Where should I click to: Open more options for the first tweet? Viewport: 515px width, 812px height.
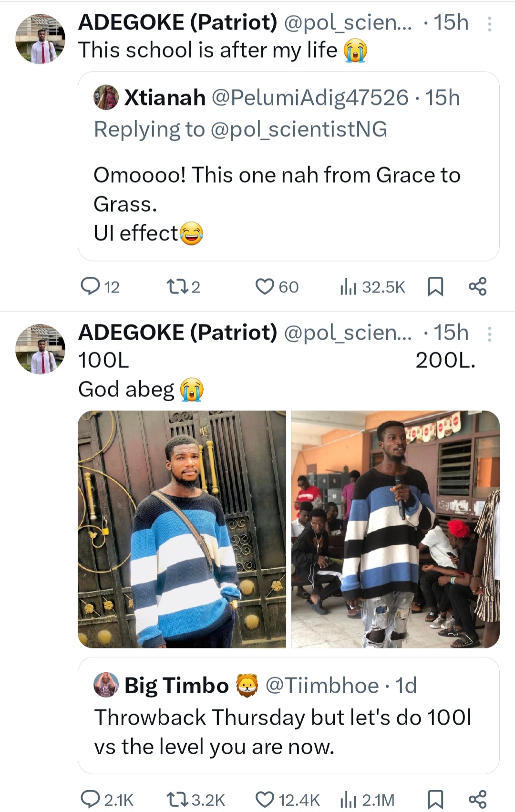tap(489, 24)
